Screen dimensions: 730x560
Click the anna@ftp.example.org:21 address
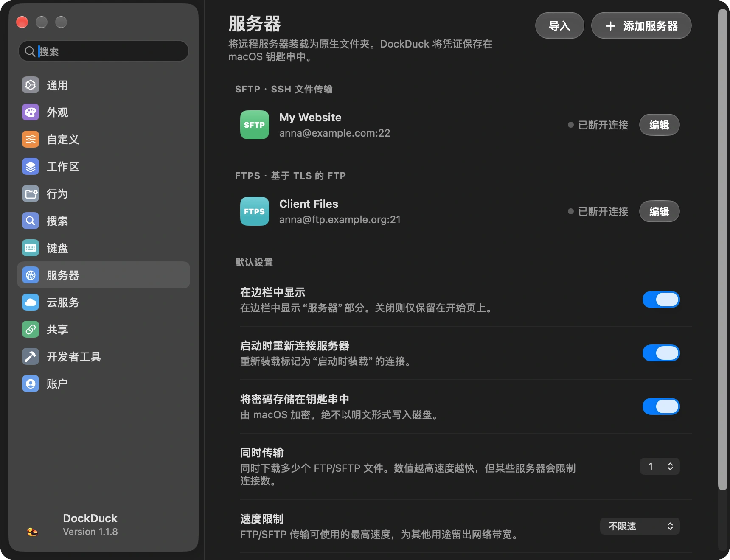[x=340, y=220]
